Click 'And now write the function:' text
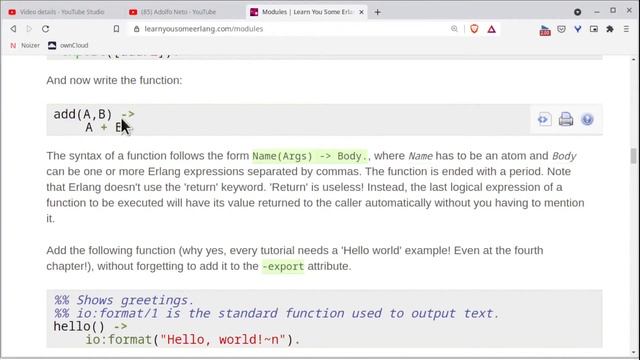 point(114,80)
